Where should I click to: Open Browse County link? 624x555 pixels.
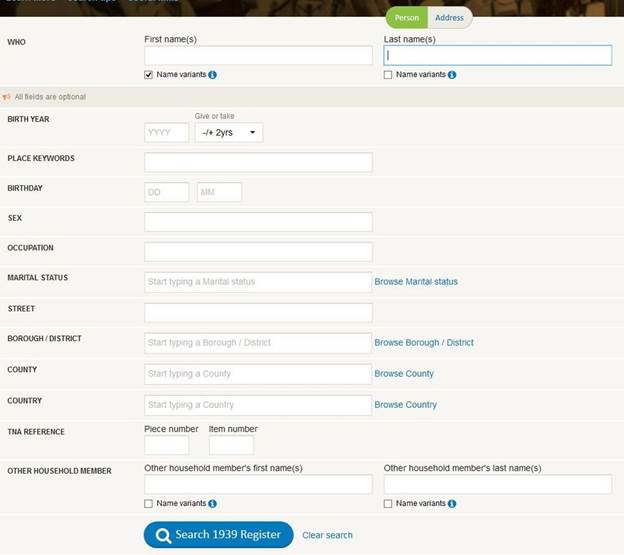404,374
